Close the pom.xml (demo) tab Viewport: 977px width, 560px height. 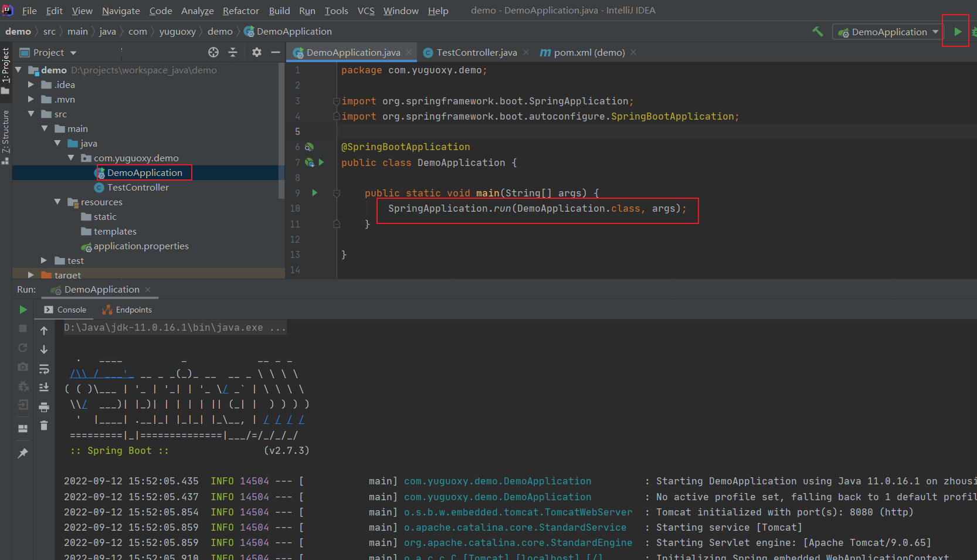(633, 52)
